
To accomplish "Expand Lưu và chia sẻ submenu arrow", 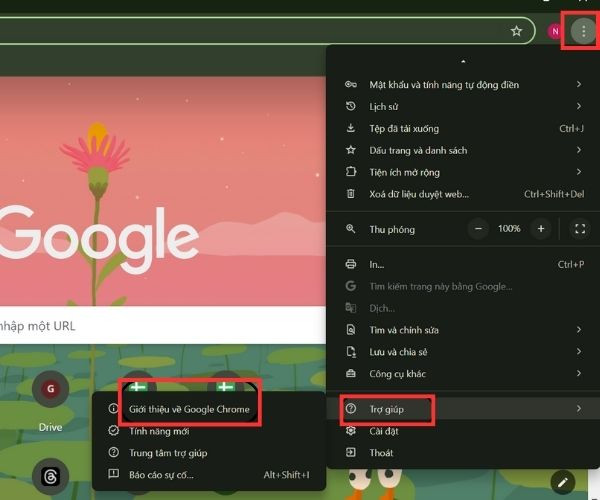I will tap(579, 352).
